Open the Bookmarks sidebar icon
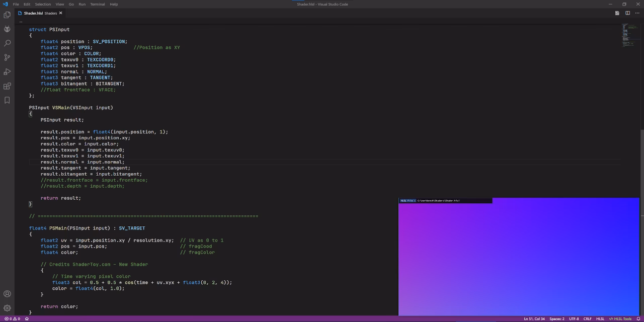This screenshot has height=322, width=644. click(x=7, y=100)
